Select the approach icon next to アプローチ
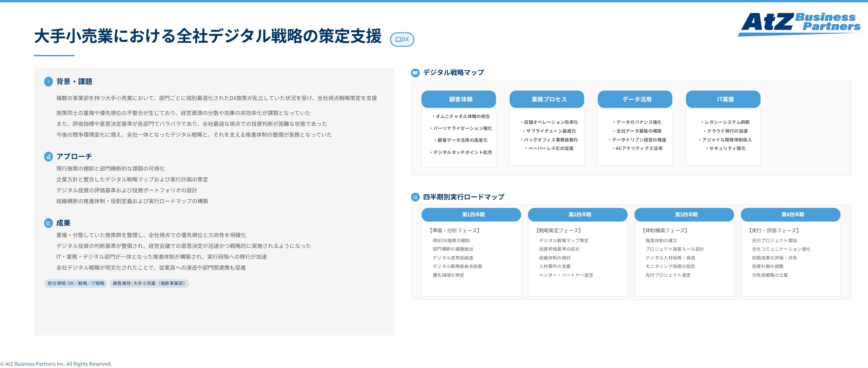 coord(48,156)
